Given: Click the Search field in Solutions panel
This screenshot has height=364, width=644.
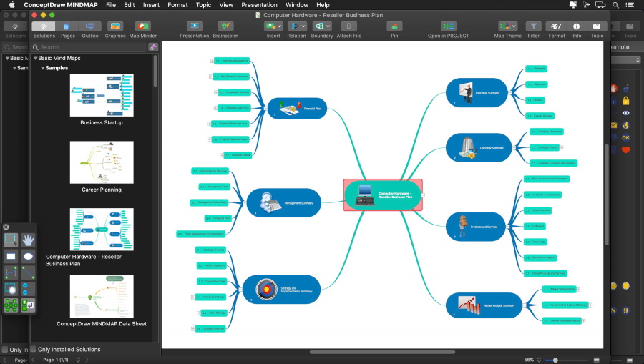Looking at the screenshot, I should 89,47.
